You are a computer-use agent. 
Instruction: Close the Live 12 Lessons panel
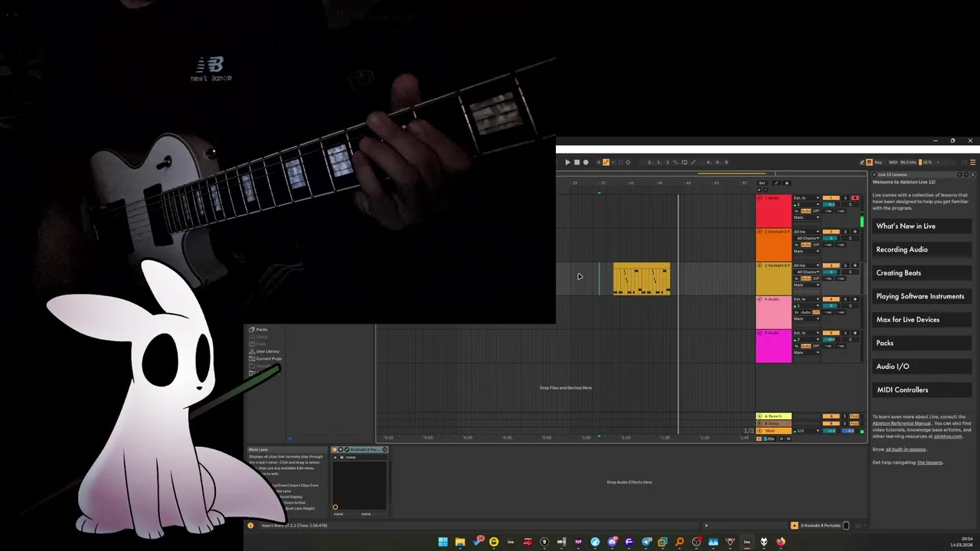(874, 174)
